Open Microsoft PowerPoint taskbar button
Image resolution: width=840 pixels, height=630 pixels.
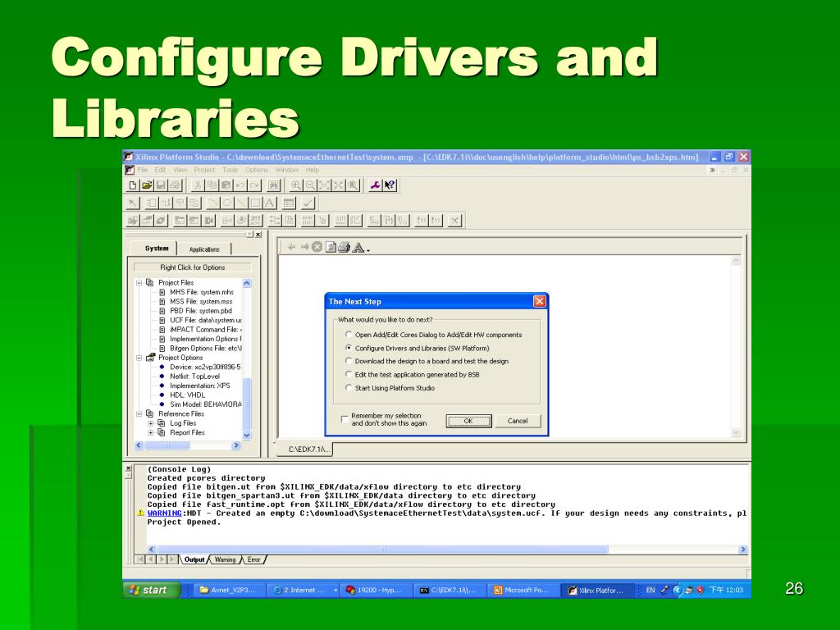[522, 591]
